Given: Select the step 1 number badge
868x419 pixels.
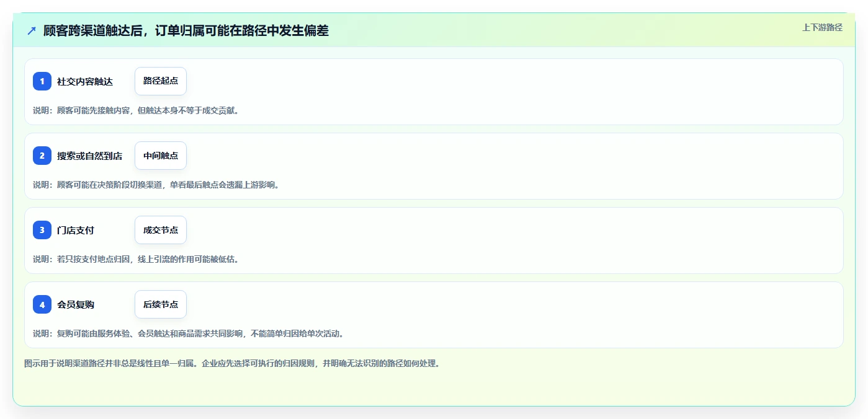Looking at the screenshot, I should point(42,81).
